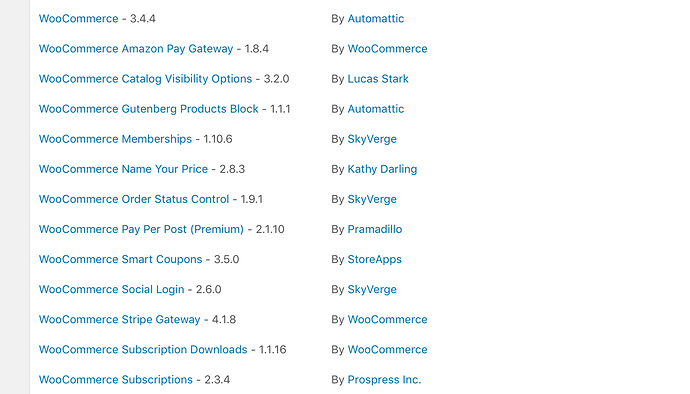Viewport: 690px width, 394px height.
Task: Visit author Prospress Inc. link
Action: pyautogui.click(x=384, y=379)
